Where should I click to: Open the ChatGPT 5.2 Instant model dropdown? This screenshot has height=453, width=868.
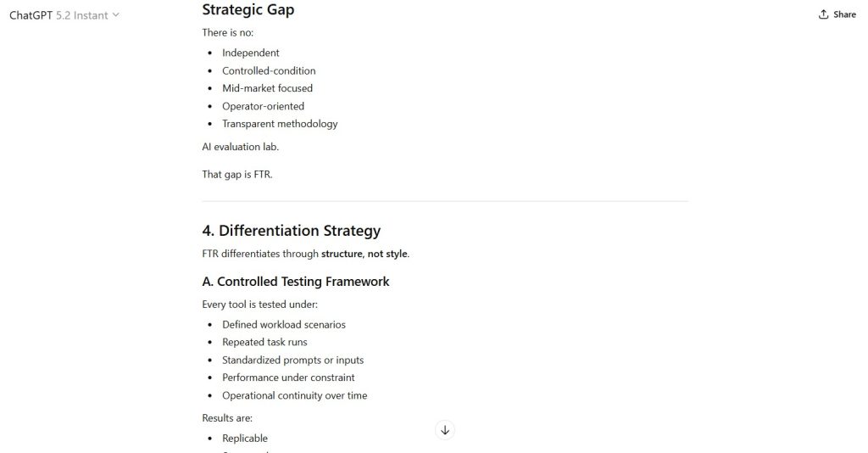64,15
